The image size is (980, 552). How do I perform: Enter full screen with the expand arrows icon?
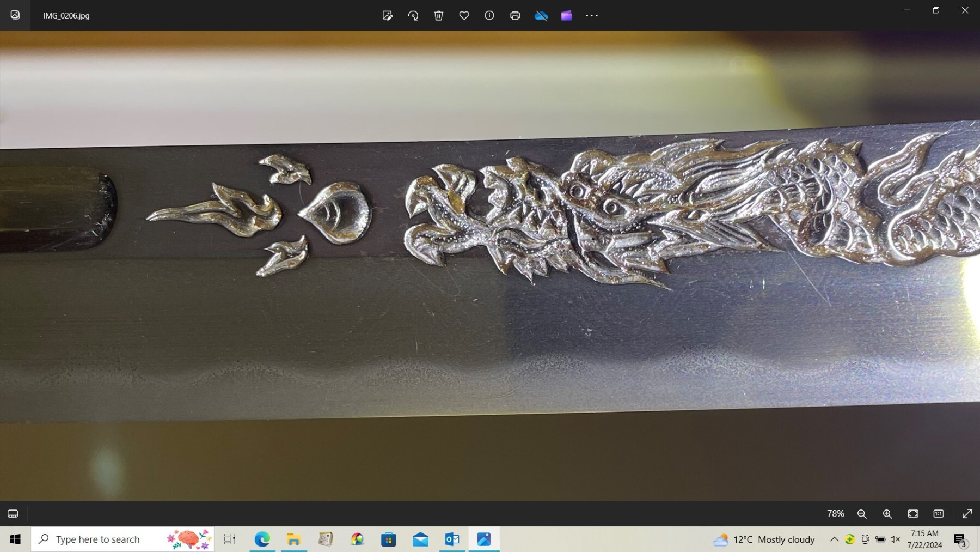point(967,513)
